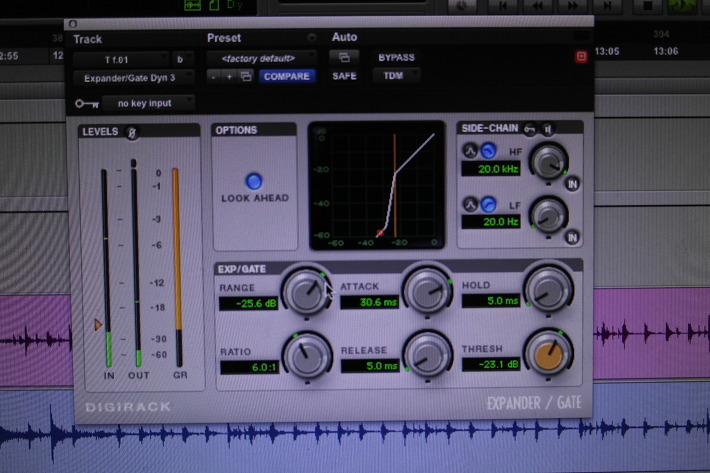Open the factory default preset menu
The width and height of the screenshot is (710, 473).
tap(261, 58)
